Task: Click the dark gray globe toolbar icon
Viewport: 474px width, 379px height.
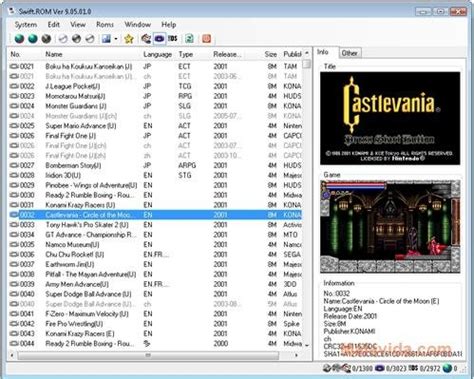Action: click(x=46, y=39)
